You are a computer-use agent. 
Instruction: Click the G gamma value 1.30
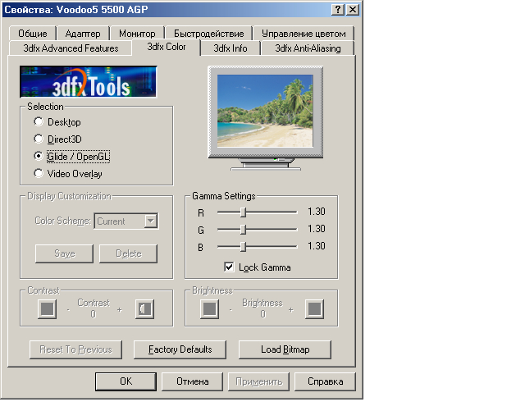click(x=317, y=229)
